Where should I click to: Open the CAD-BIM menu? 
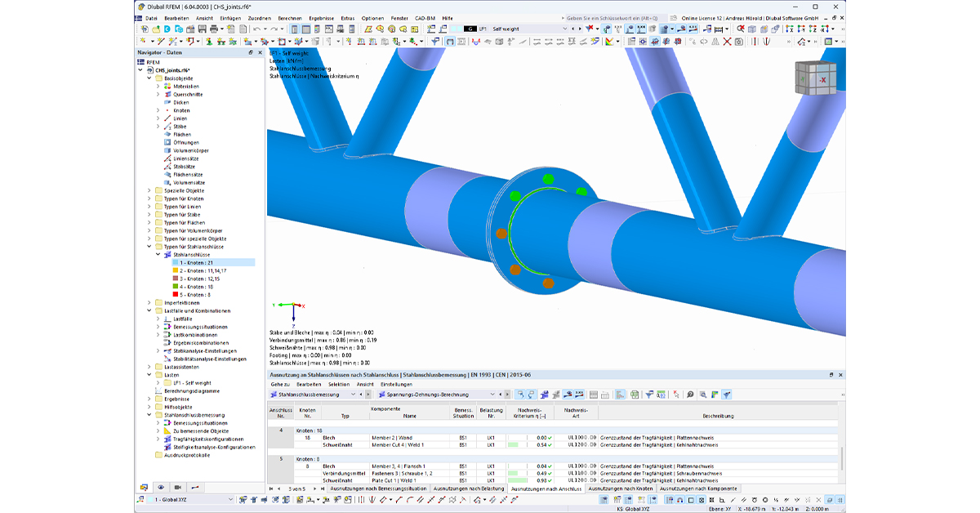pyautogui.click(x=425, y=17)
